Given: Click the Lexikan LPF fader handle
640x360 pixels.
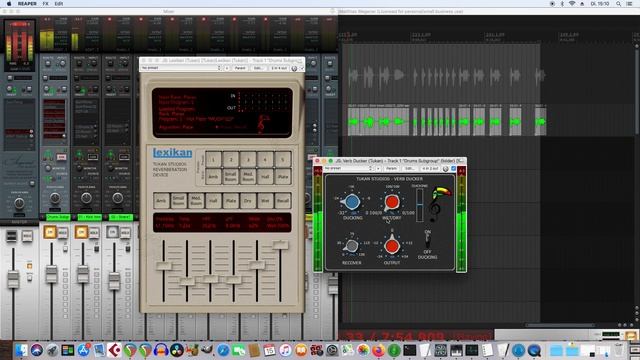Looking at the screenshot, I should pos(234,280).
